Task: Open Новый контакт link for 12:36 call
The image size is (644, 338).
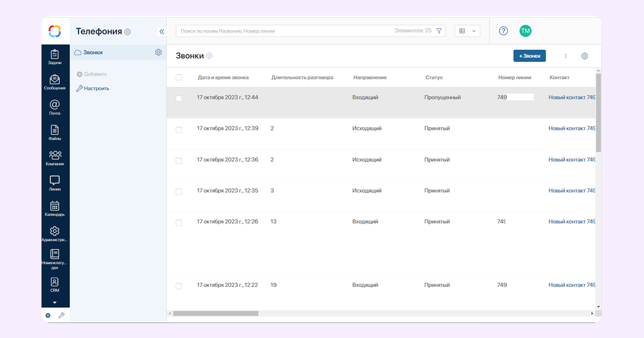Action: point(572,159)
